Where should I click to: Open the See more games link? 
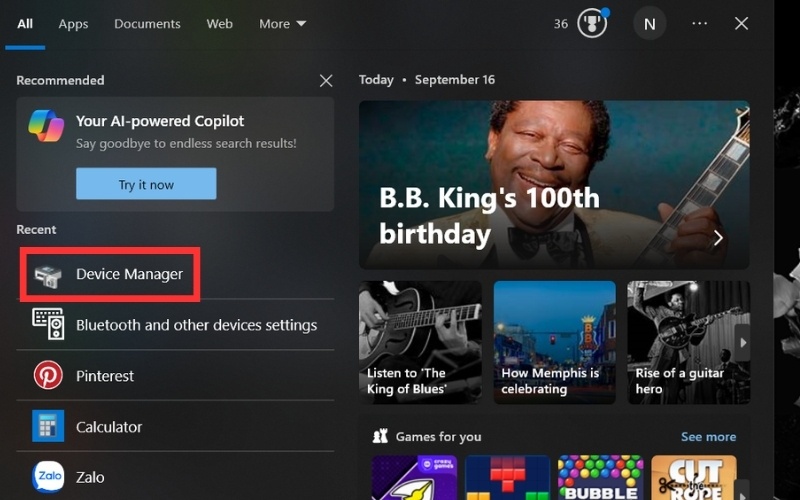(708, 437)
